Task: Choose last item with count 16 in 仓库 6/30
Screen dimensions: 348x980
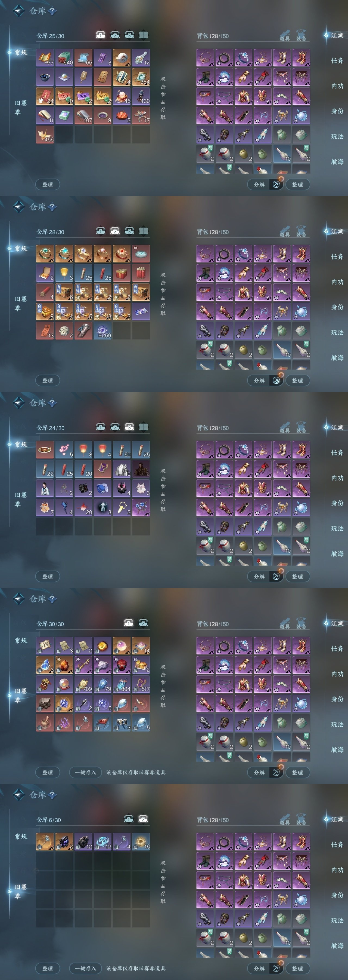Action: (x=141, y=841)
